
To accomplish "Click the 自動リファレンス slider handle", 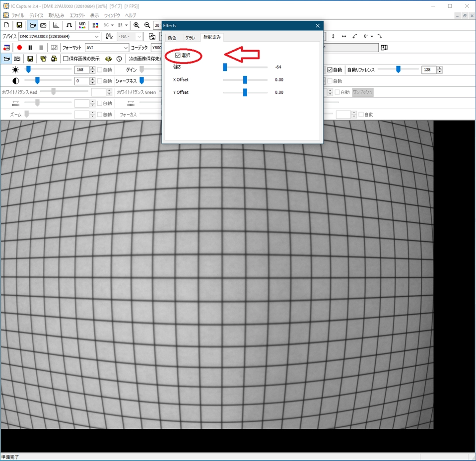I will (x=398, y=69).
